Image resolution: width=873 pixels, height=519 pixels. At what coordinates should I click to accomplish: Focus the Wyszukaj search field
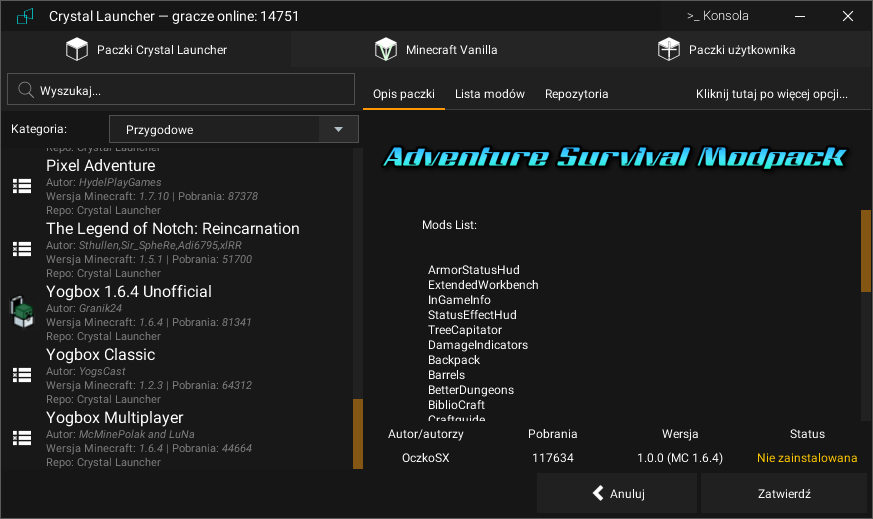(181, 89)
